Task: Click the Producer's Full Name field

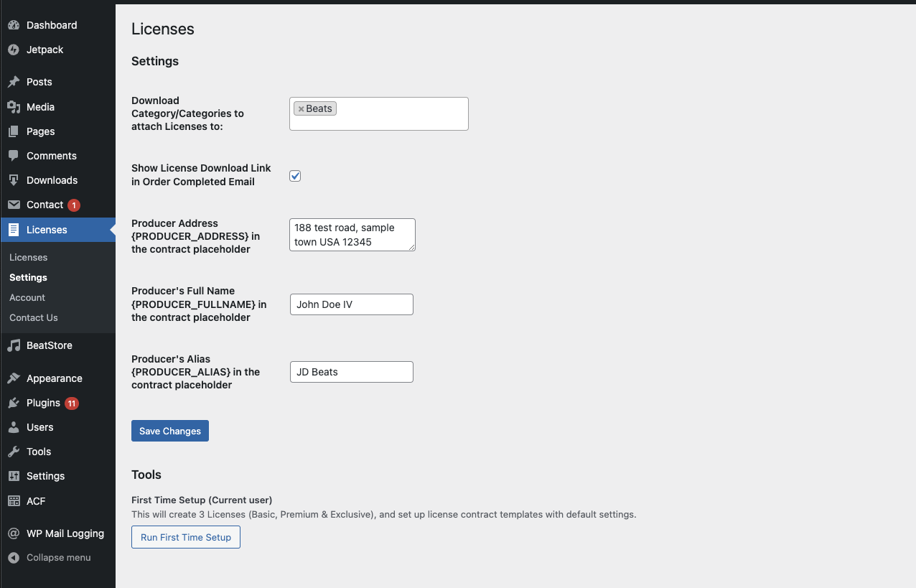Action: [352, 304]
